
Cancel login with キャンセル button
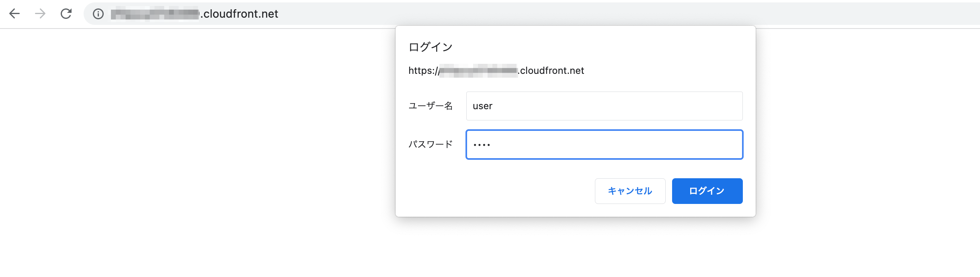[x=630, y=191]
